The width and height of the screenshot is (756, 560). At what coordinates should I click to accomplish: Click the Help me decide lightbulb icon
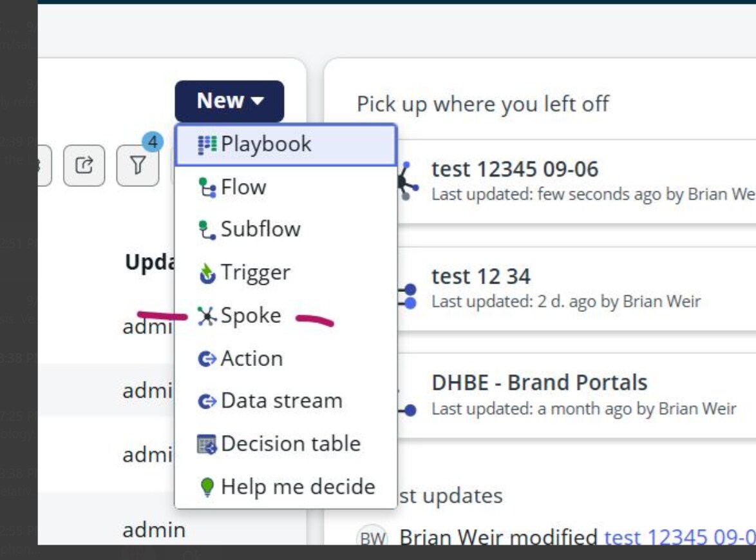click(x=206, y=487)
